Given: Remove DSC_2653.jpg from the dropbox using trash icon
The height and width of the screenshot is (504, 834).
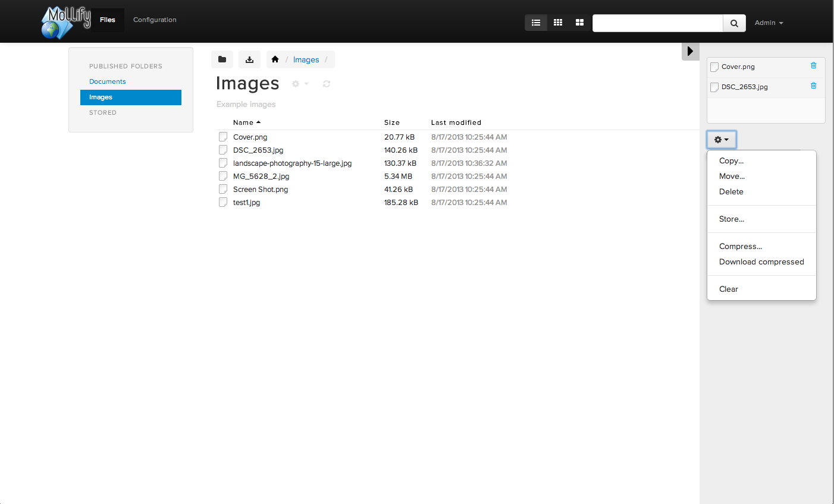Looking at the screenshot, I should point(814,86).
